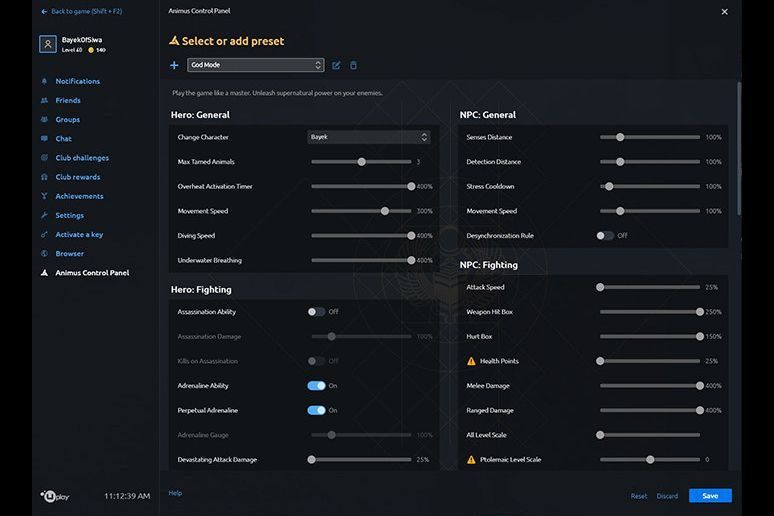Disable Perpetual Adrenaline switch
Viewport: 774px width, 516px height.
[x=316, y=410]
